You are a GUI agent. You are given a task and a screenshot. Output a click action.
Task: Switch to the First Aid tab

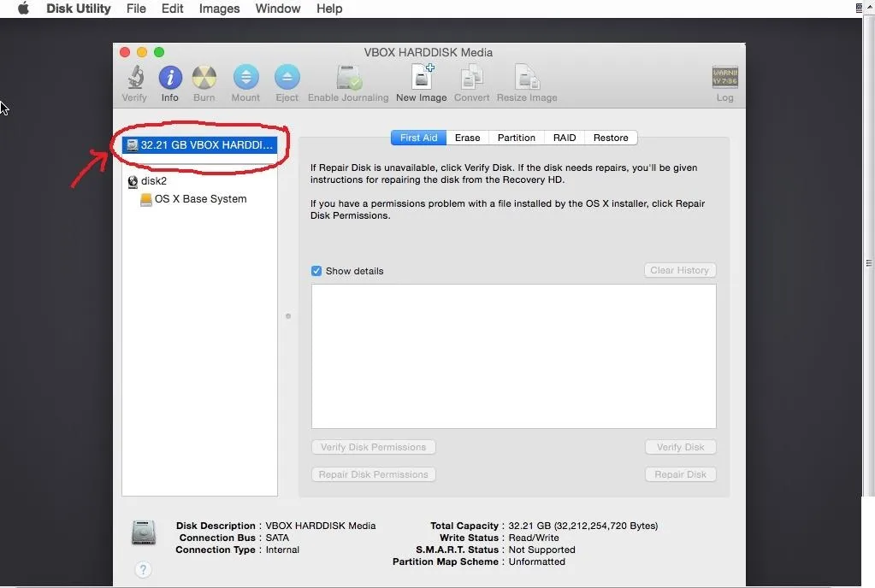(x=418, y=138)
